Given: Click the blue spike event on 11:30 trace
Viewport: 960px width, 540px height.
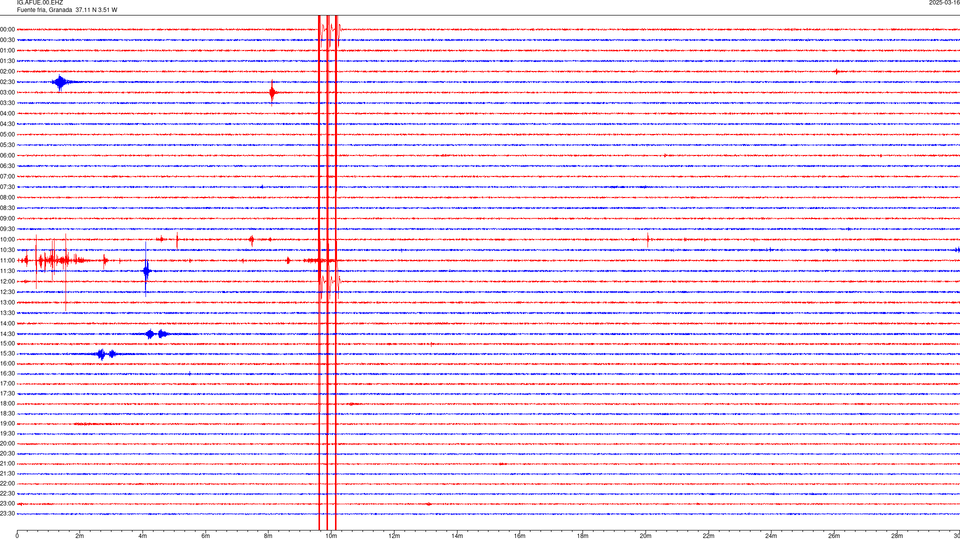Looking at the screenshot, I should click(x=146, y=270).
